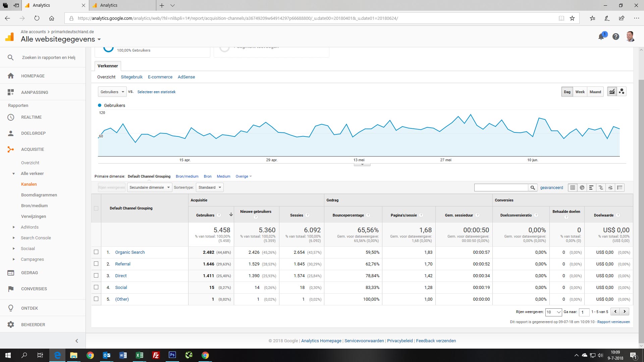Go to the next table page arrow
Image resolution: width=644 pixels, height=362 pixels.
click(x=625, y=311)
